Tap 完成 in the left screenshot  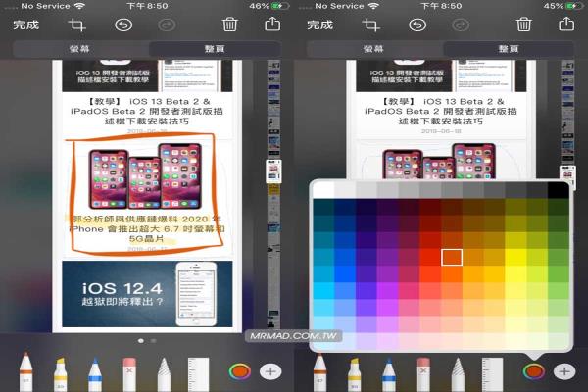tap(25, 24)
